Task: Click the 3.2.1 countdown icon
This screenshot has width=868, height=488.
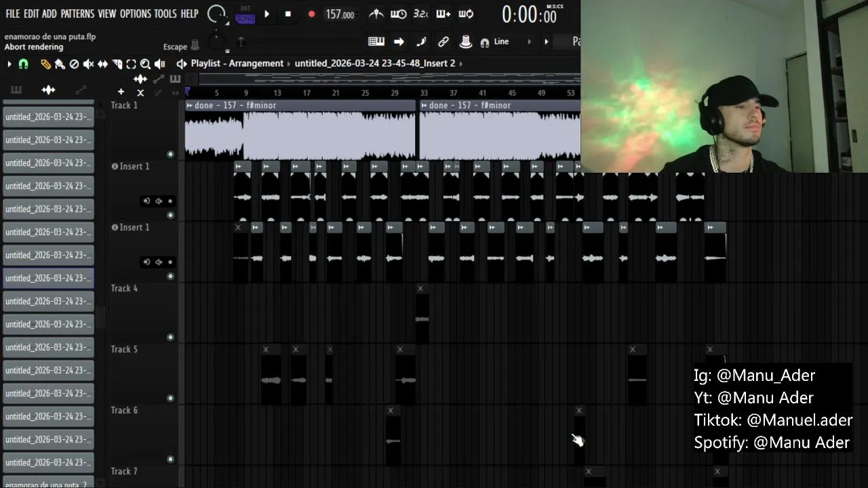Action: coord(420,14)
